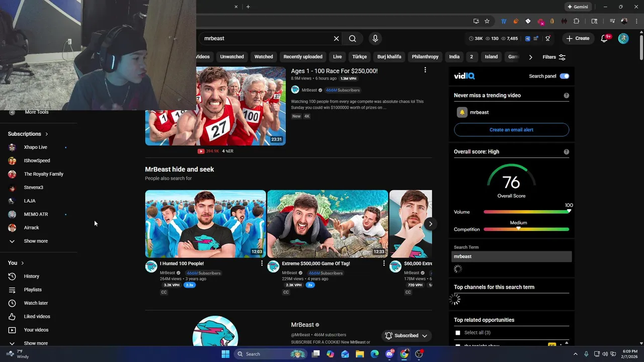Click Create an email alert

[x=511, y=130]
